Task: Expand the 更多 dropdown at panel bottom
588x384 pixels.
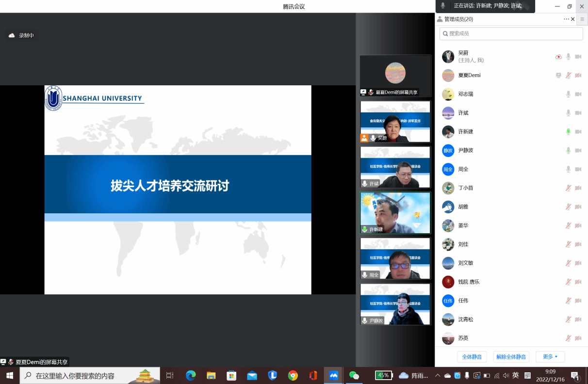Action: pyautogui.click(x=550, y=357)
